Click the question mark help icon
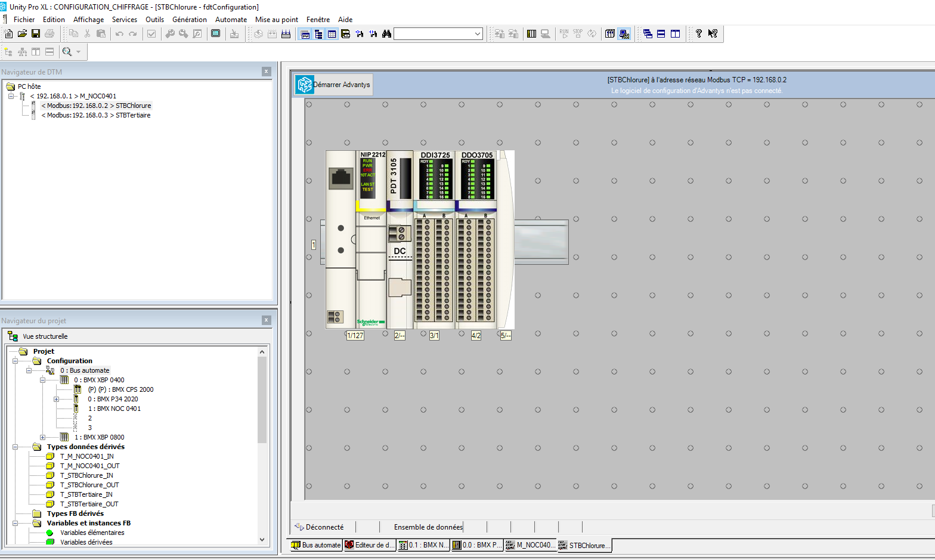 pyautogui.click(x=698, y=34)
